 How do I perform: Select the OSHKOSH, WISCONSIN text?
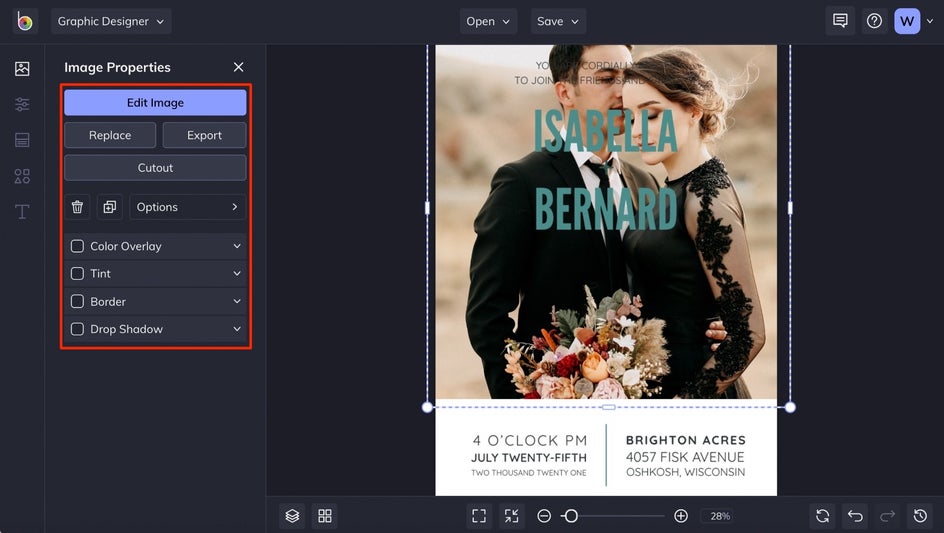[x=686, y=472]
